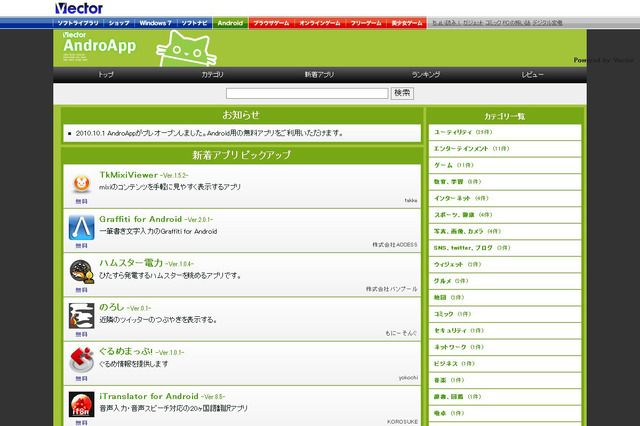Click the AndroApp header logo
The image size is (640, 426).
[x=99, y=46]
